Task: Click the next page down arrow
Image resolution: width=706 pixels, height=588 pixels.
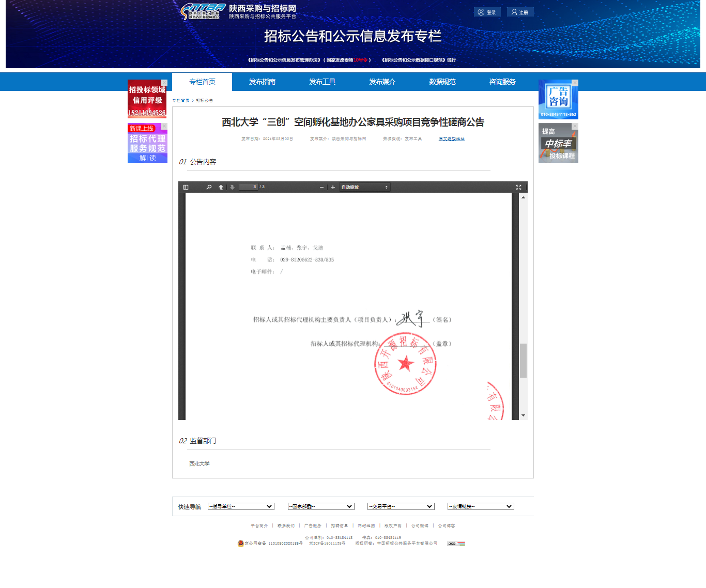Action: click(x=233, y=187)
